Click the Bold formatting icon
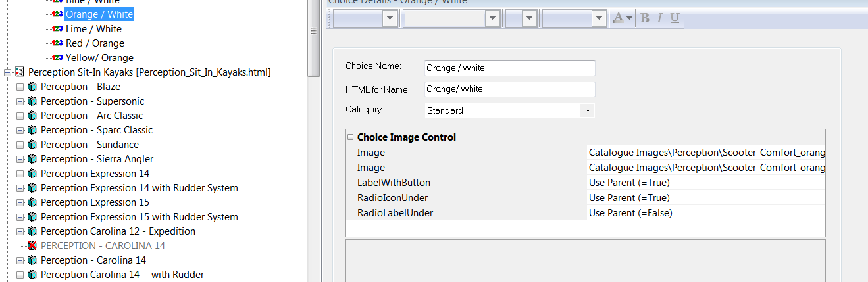Viewport: 868px width, 282px height. tap(645, 18)
